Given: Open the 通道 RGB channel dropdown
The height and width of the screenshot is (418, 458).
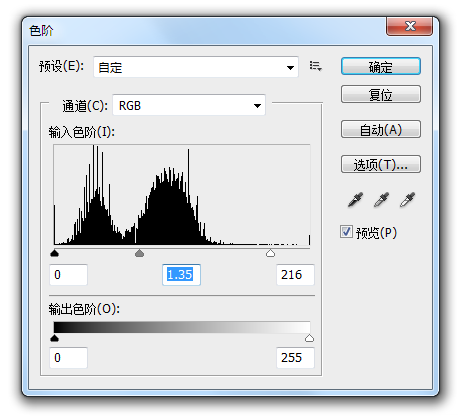Looking at the screenshot, I should click(189, 105).
